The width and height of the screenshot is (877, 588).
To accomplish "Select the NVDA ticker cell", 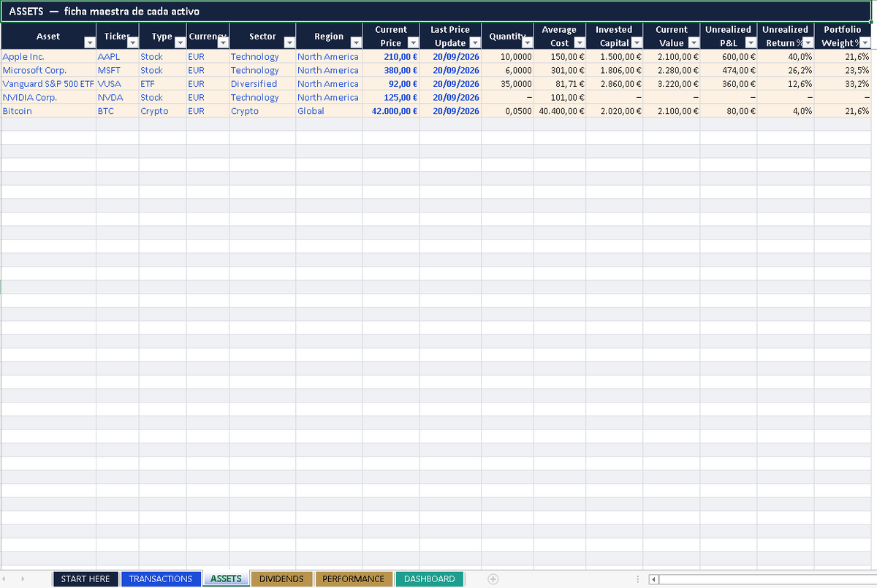I will (118, 97).
